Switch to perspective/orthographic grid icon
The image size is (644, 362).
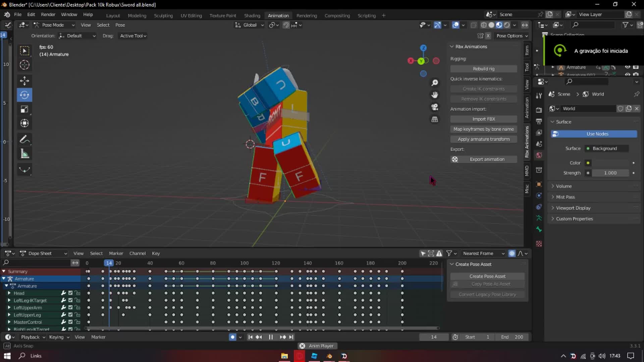click(x=435, y=119)
